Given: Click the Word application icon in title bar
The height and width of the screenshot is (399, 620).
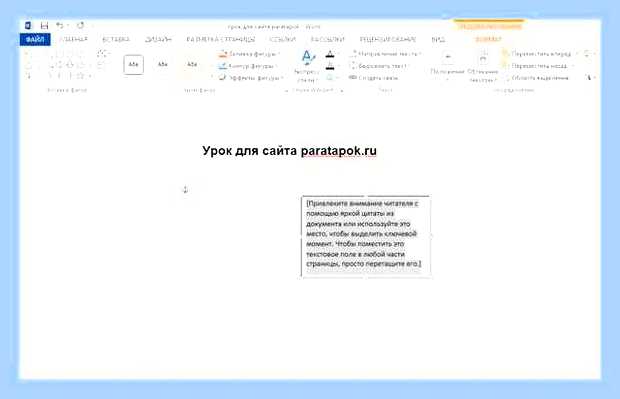Looking at the screenshot, I should click(28, 26).
